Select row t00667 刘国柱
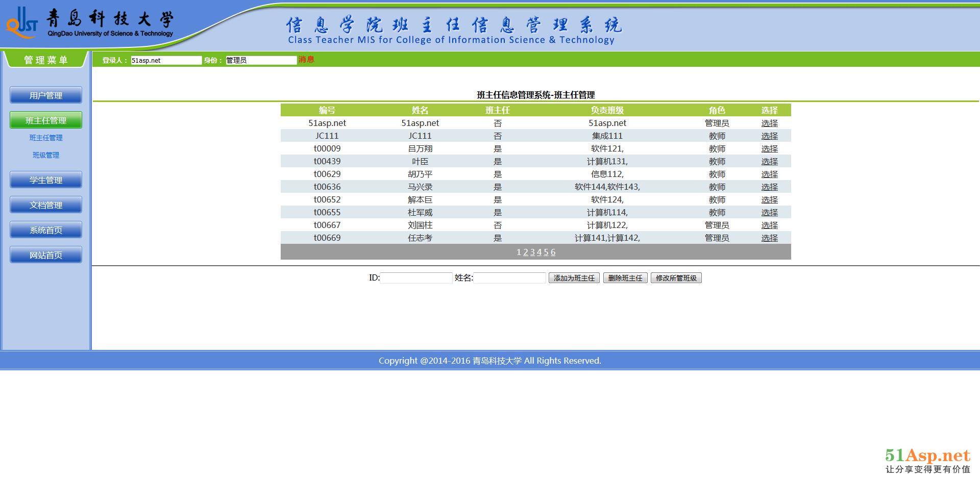 click(770, 225)
